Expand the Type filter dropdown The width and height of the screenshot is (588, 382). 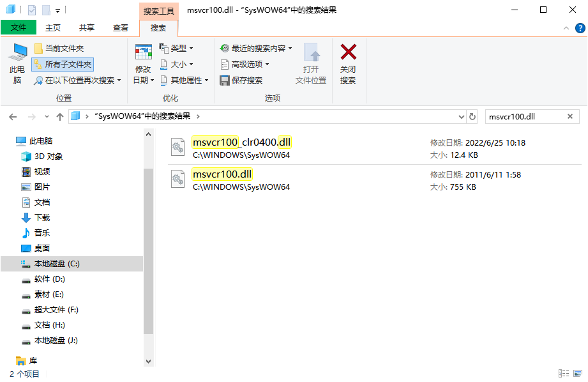coord(176,49)
